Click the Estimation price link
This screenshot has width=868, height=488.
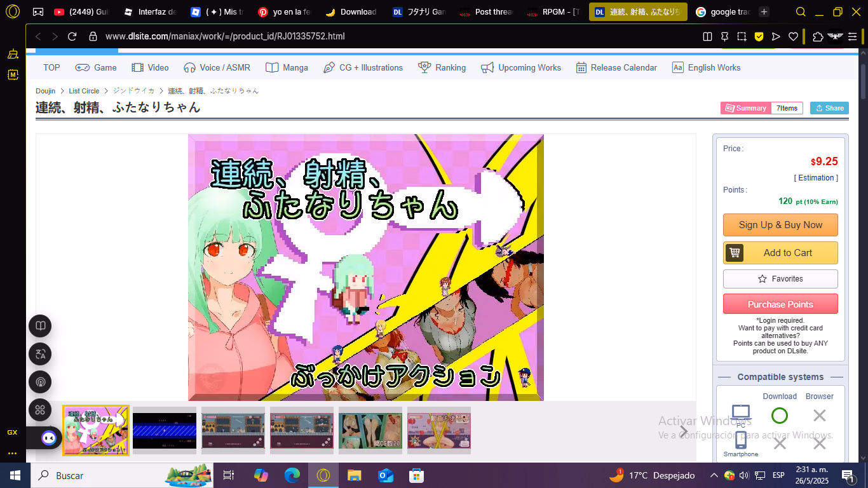pyautogui.click(x=816, y=178)
